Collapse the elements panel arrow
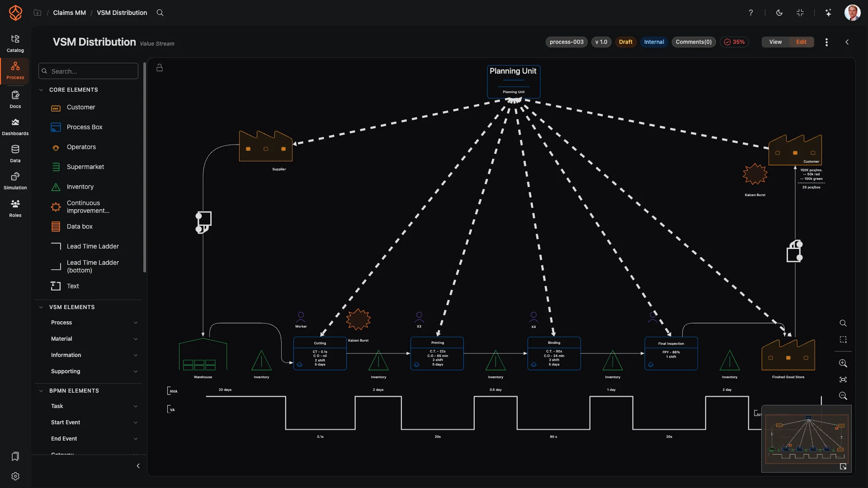Viewport: 868px width, 488px height. 138,466
